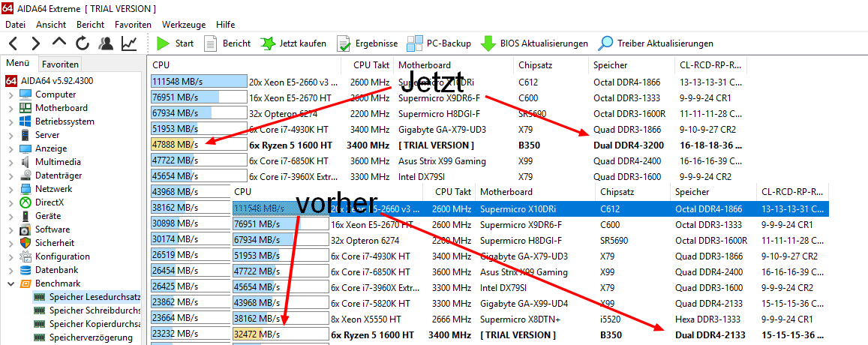Select the Software icon
This screenshot has width=868, height=345.
(x=26, y=229)
